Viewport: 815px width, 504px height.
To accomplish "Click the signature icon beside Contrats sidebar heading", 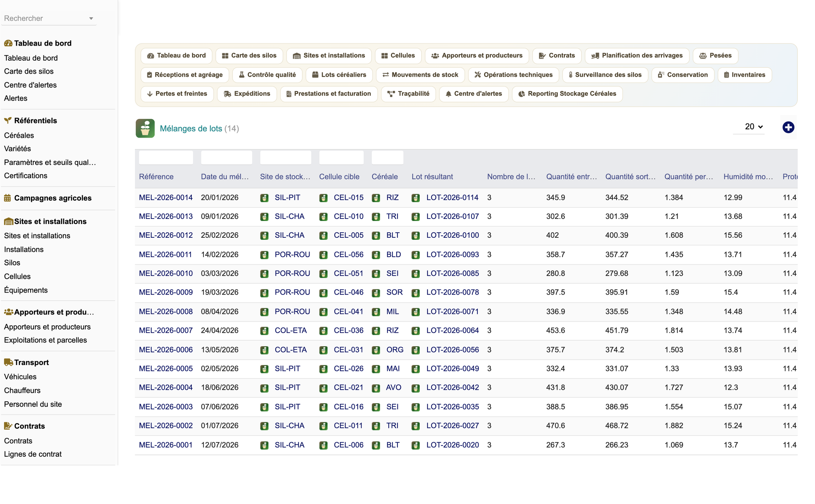I will 8,426.
